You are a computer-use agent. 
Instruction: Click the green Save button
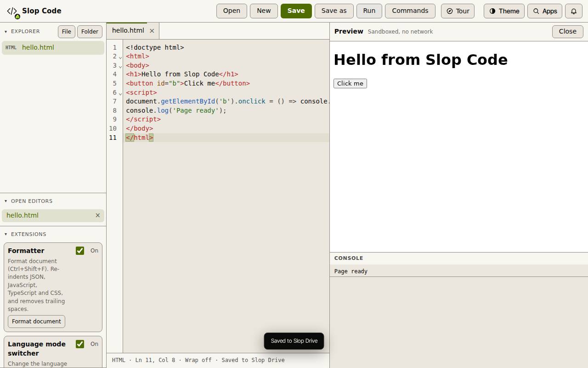click(296, 11)
